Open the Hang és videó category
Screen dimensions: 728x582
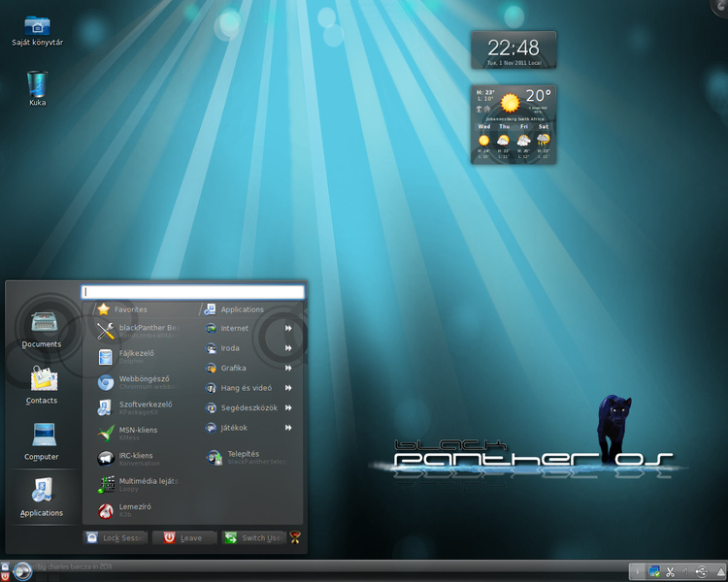(248, 388)
